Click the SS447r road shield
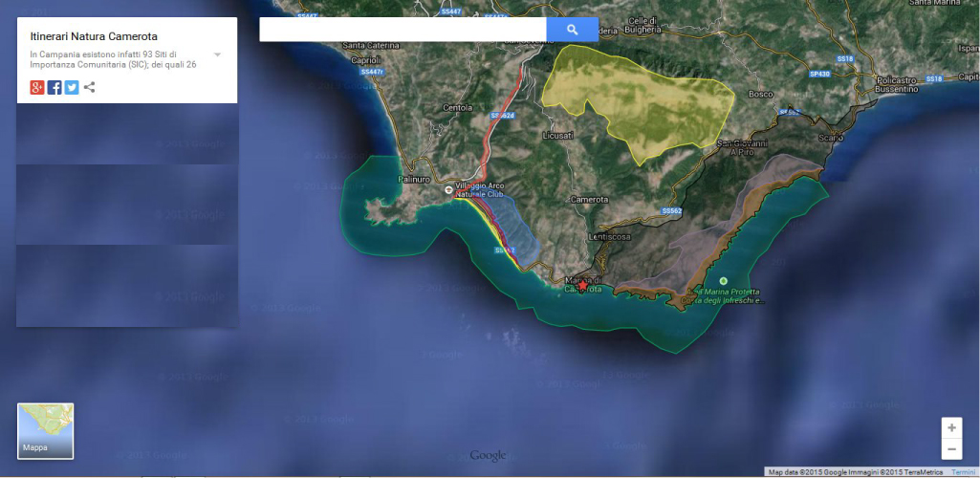Screen dimensions: 980x478 click(374, 72)
